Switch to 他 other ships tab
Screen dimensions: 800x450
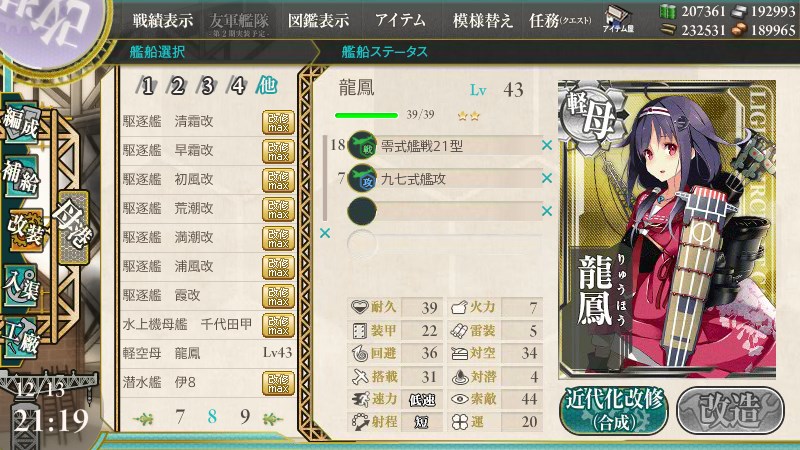267,85
